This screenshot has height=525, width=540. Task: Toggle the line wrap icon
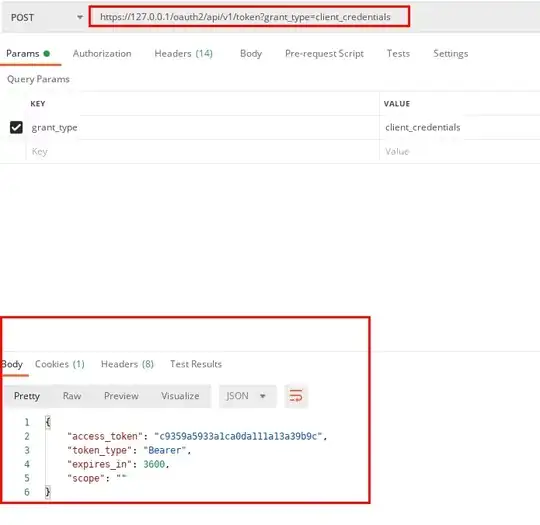click(x=296, y=396)
